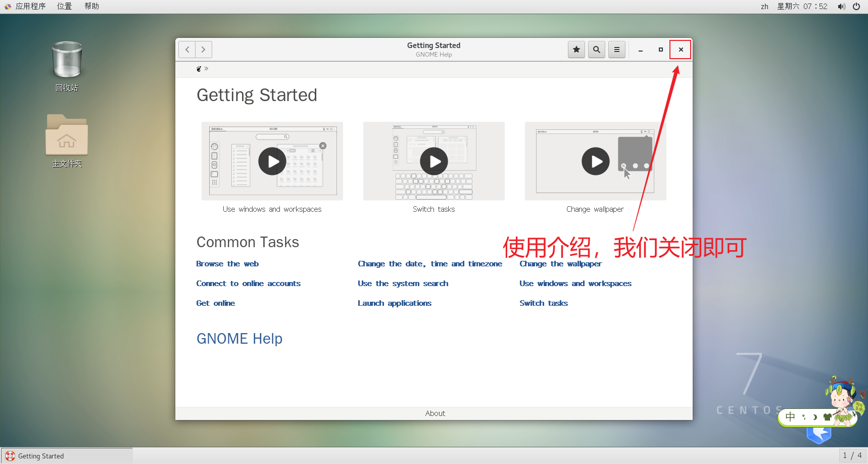Open the Launch applications link
This screenshot has width=868, height=464.
coord(395,303)
